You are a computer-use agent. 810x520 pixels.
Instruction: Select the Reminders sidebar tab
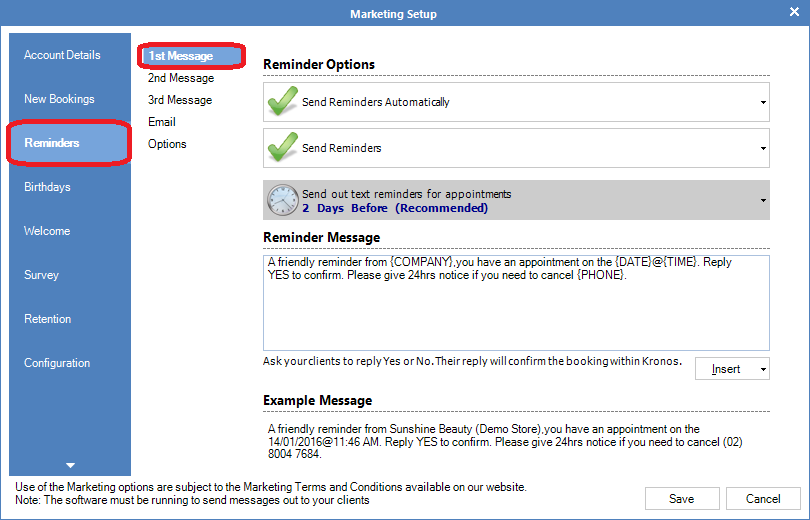(x=69, y=143)
